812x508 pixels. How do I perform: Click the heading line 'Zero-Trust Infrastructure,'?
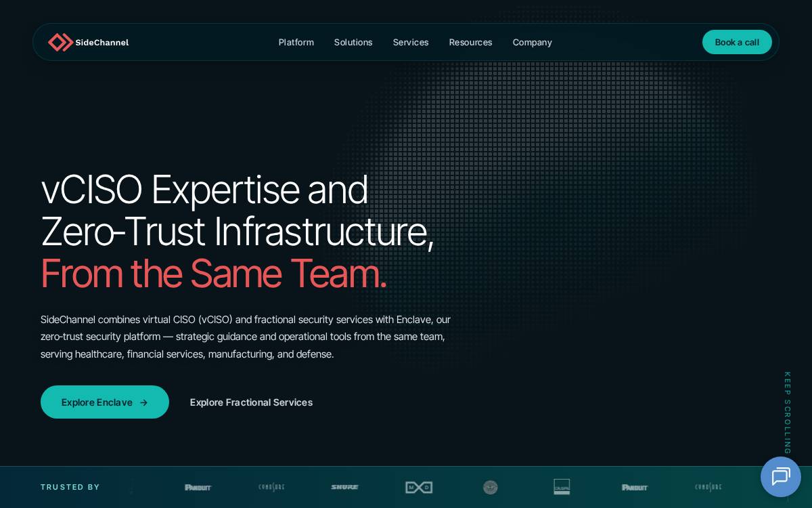point(238,232)
